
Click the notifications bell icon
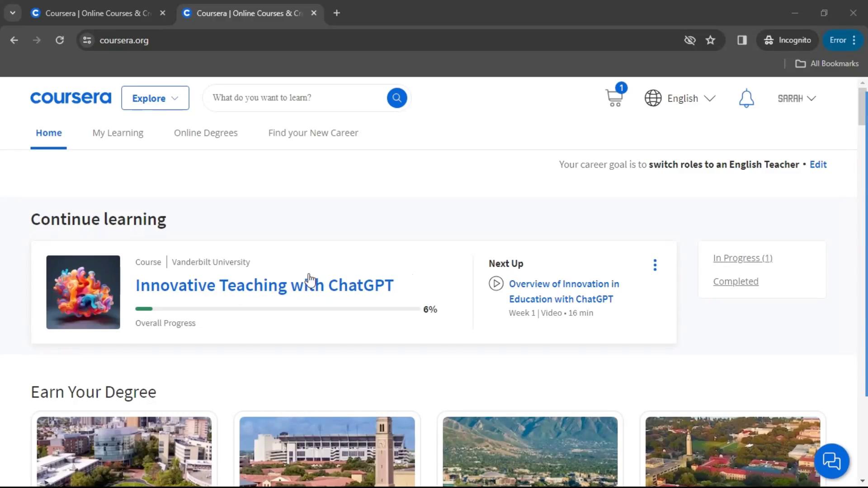746,98
